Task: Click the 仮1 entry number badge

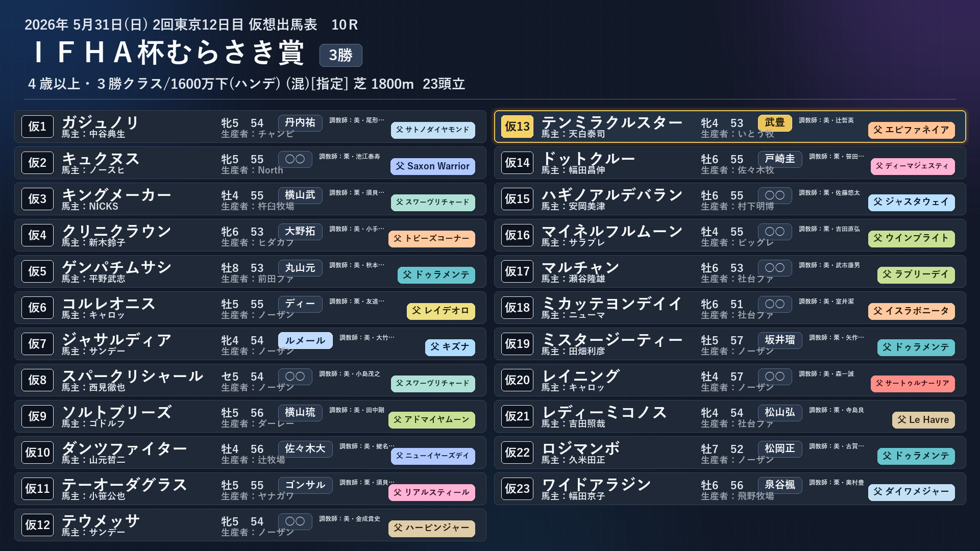Action: (x=37, y=127)
